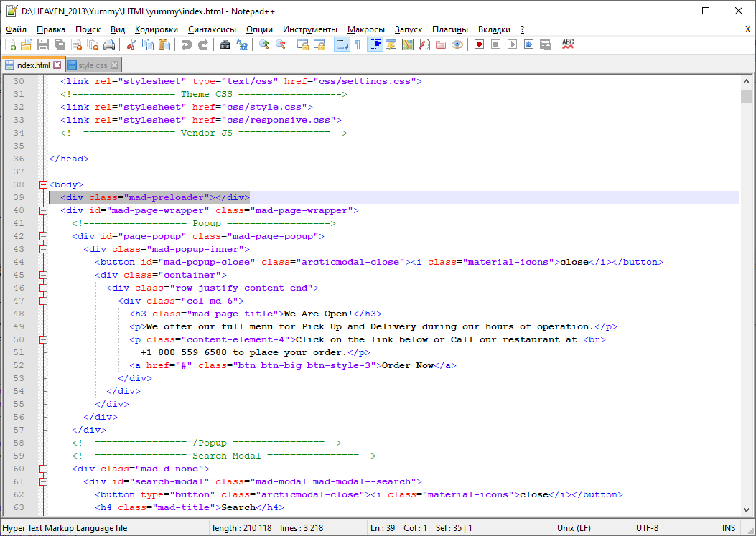Toggle Show All Characters pilcrow button
Image resolution: width=756 pixels, height=536 pixels.
[358, 44]
